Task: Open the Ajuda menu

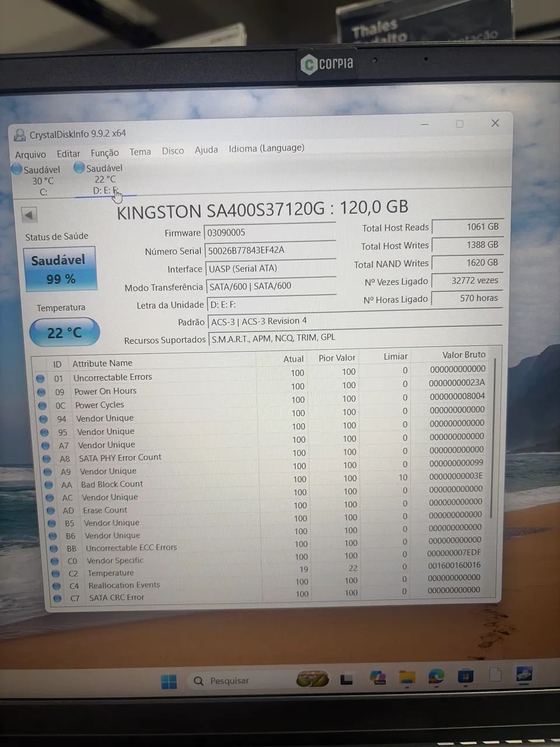Action: 206,150
